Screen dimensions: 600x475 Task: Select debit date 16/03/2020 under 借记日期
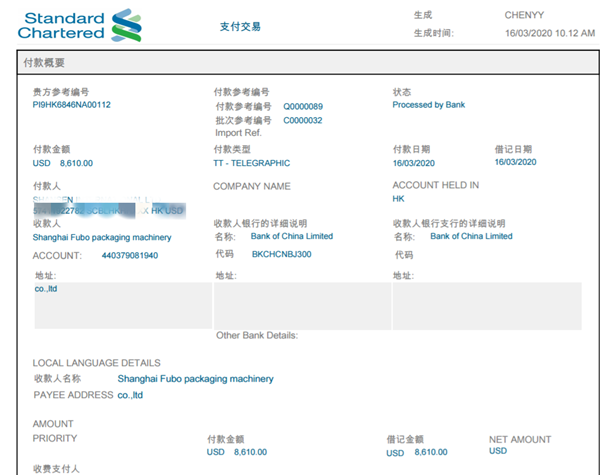point(515,162)
